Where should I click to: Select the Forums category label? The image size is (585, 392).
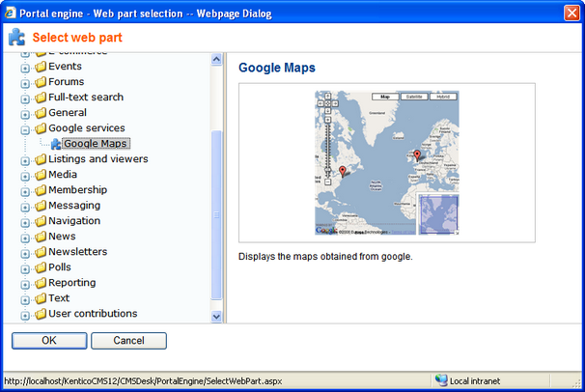click(x=67, y=82)
